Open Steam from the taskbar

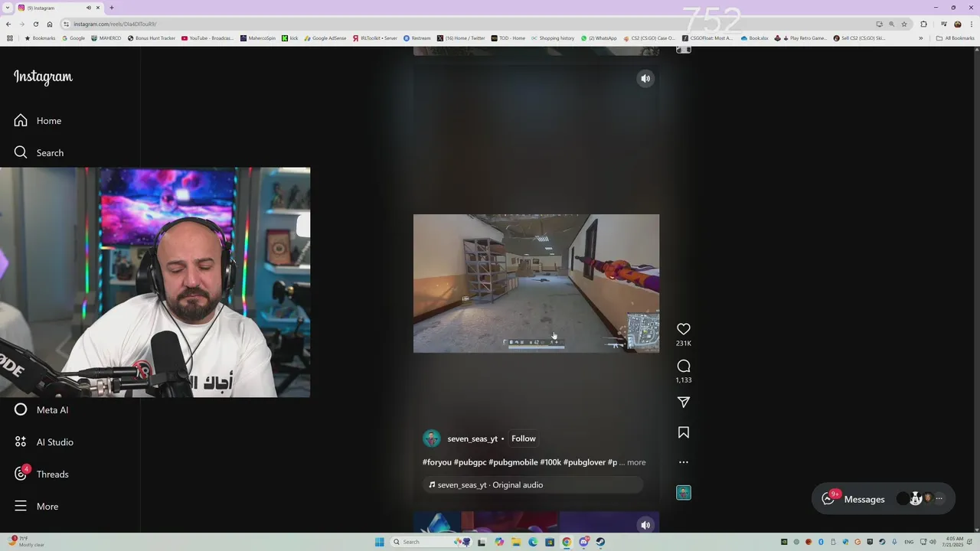click(x=600, y=542)
